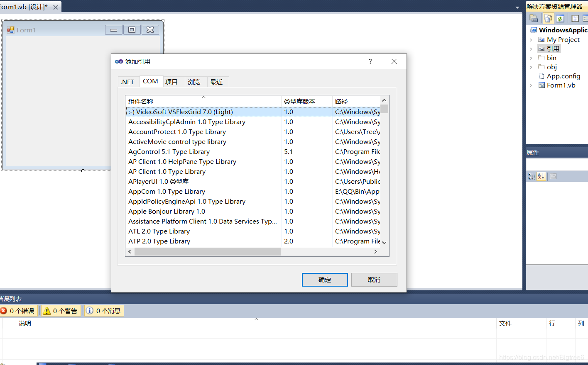Select the bin folder icon
The width and height of the screenshot is (588, 365).
pyautogui.click(x=541, y=58)
